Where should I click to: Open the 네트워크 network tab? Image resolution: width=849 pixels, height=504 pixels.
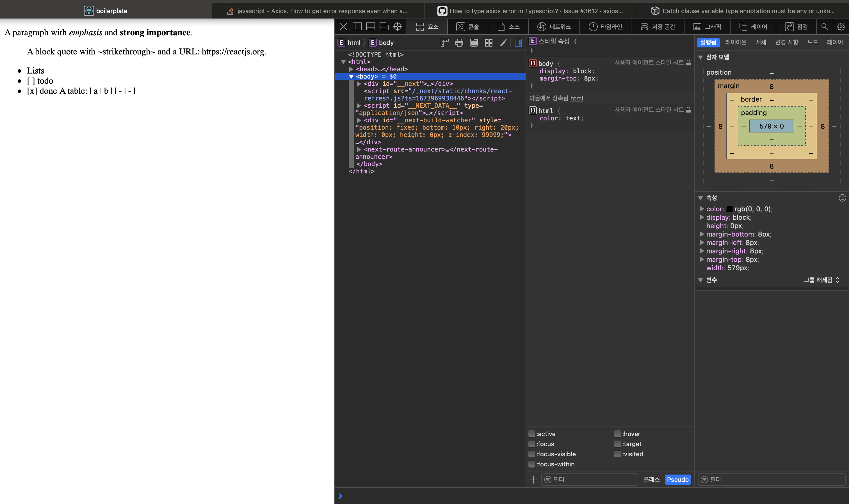pyautogui.click(x=554, y=26)
